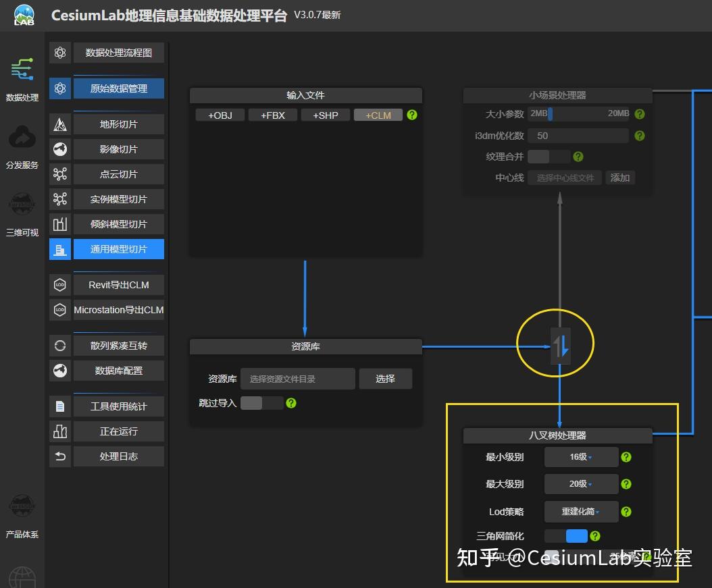Select the 点云切片 point cloud slicing icon
This screenshot has height=588, width=712.
tap(59, 173)
